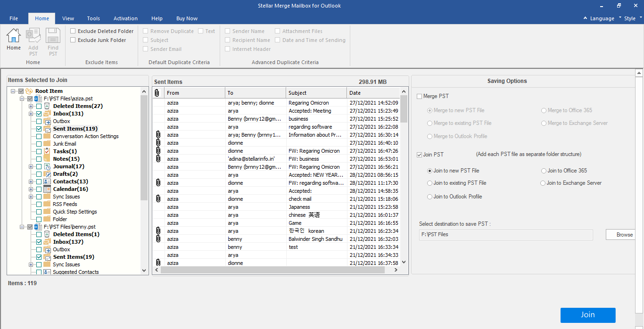The width and height of the screenshot is (644, 329).
Task: Click the Sent Items(119) folder icon
Action: 47,129
